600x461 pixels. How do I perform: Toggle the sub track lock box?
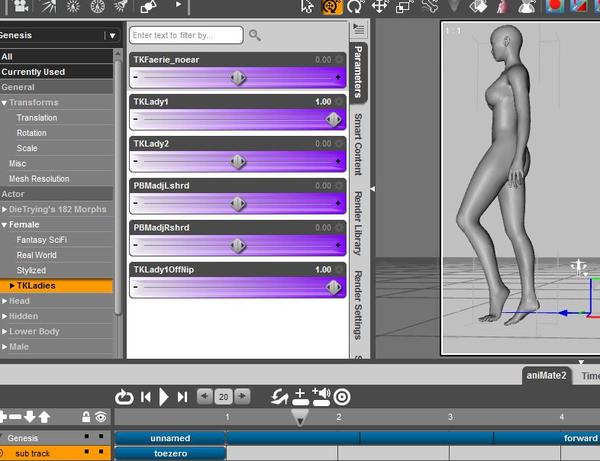87,452
